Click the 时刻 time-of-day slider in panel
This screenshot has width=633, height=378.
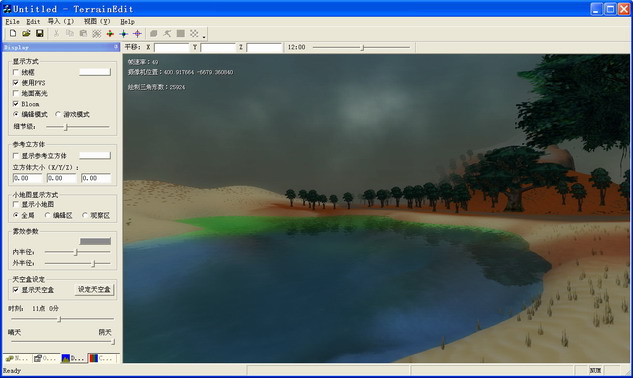click(62, 319)
